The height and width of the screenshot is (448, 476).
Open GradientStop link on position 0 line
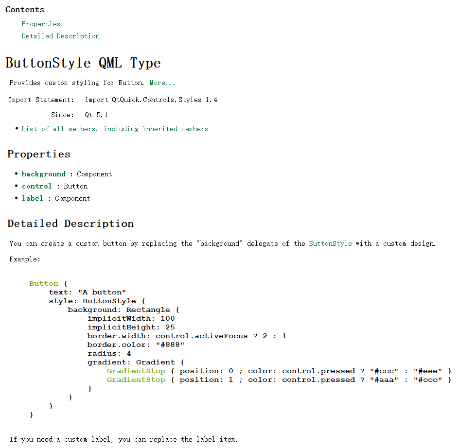[136, 371]
